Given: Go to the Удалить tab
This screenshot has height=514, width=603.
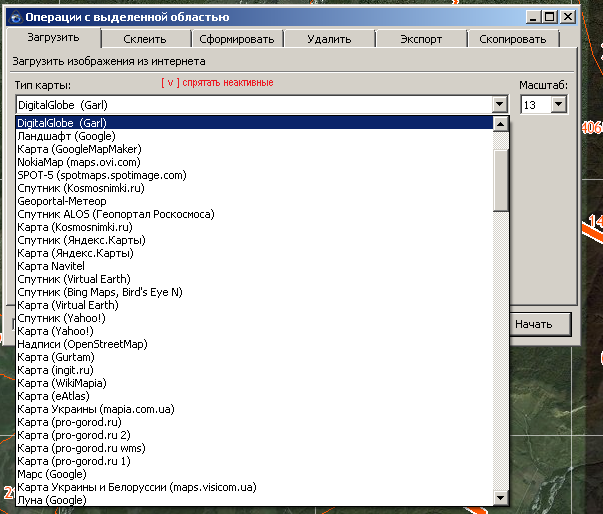Looking at the screenshot, I should click(328, 39).
